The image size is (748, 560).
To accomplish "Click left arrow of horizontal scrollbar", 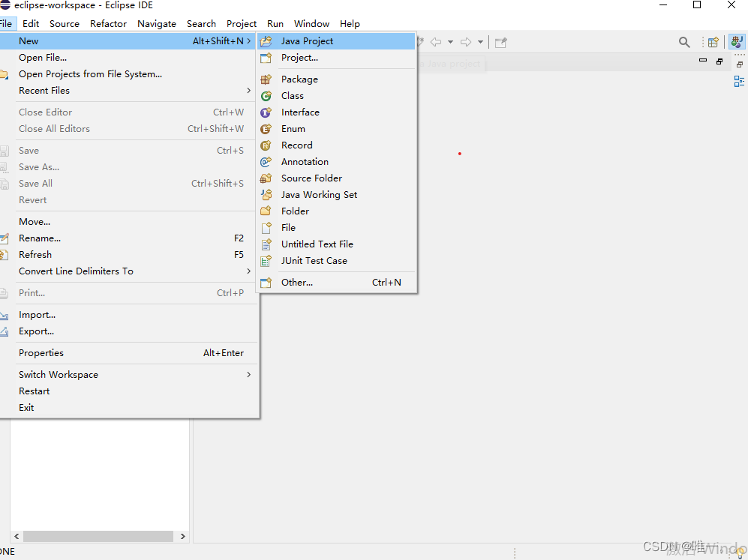I will (17, 536).
